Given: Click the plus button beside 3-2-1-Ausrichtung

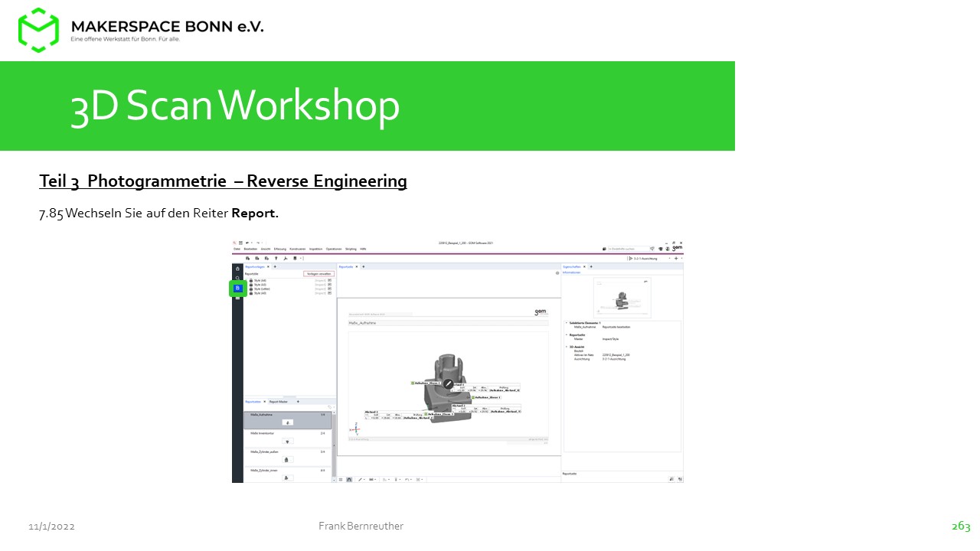Looking at the screenshot, I should 676,259.
